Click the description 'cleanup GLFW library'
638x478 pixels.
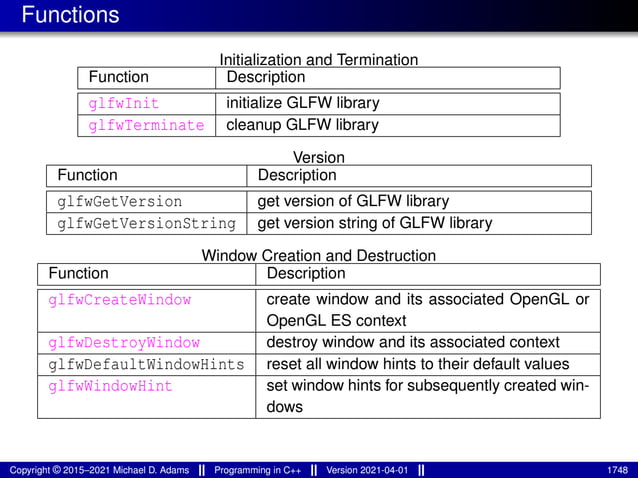(x=302, y=125)
